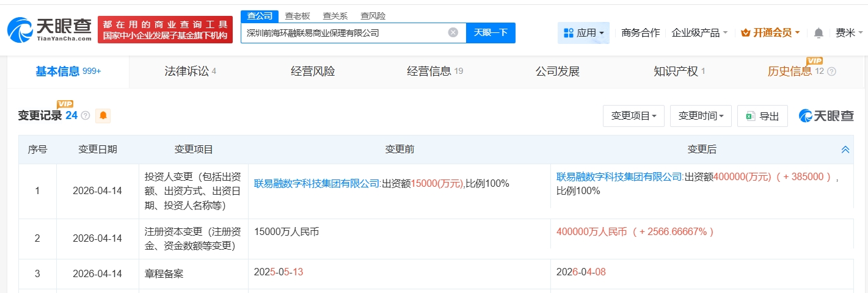The height and width of the screenshot is (293, 868).
Task: Click the 导出 Excel export button
Action: [762, 116]
